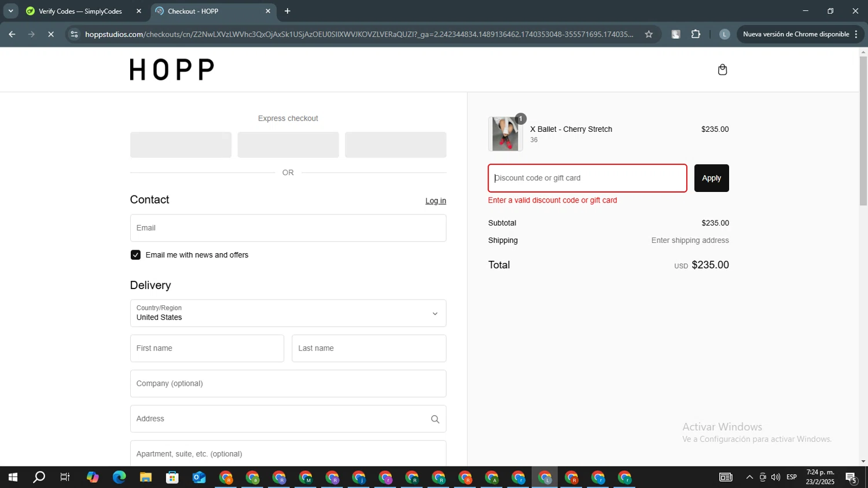The image size is (868, 488).
Task: Click 'Nueva versión de Chrome disponible' button
Action: click(800, 34)
